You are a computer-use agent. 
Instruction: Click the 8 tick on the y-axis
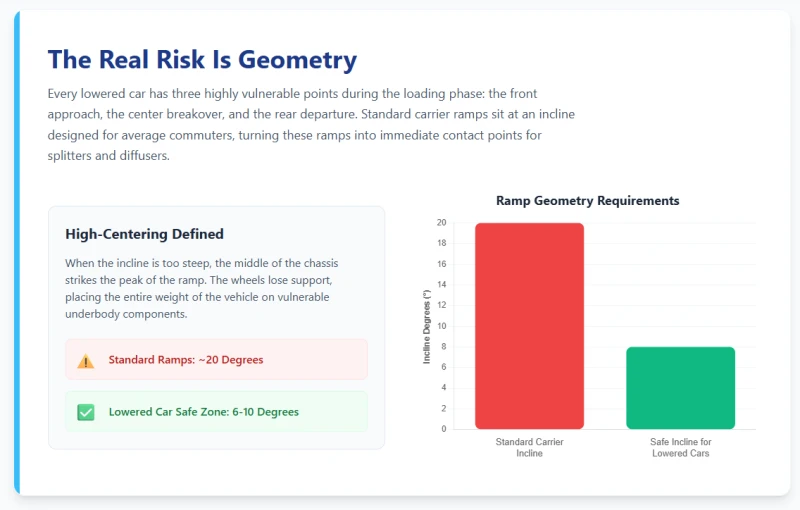444,347
